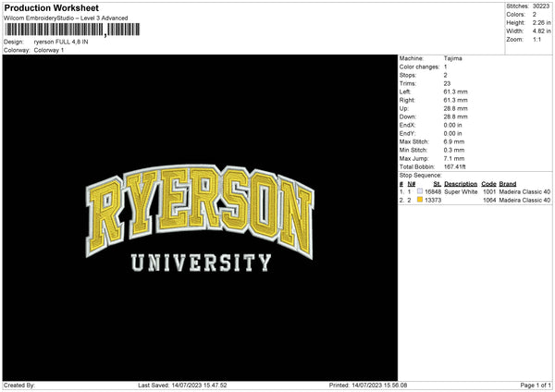Click the Trims value '23'
Viewport: 555px width, 392px height.
tap(447, 83)
